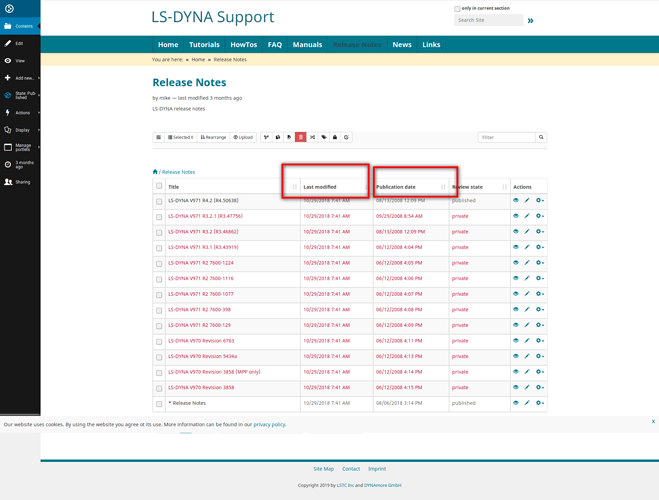This screenshot has width=659, height=500.
Task: Open gear actions menu for LS-DYNA V971 R3.2 row
Action: pos(540,232)
